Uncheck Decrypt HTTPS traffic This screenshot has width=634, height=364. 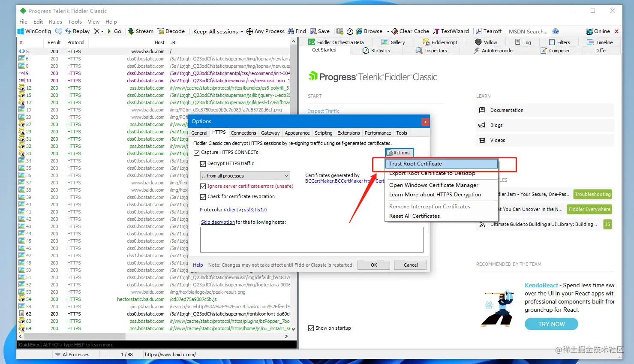[203, 164]
